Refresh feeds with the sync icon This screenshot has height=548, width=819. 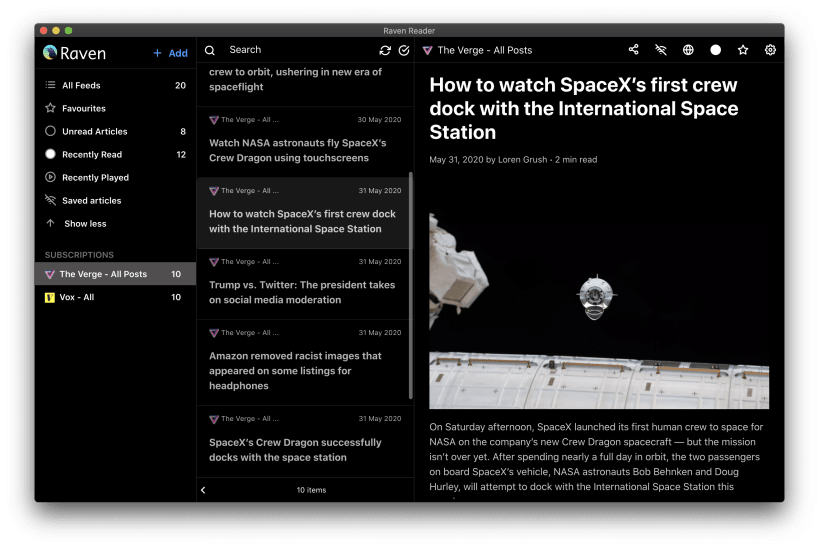click(x=385, y=50)
